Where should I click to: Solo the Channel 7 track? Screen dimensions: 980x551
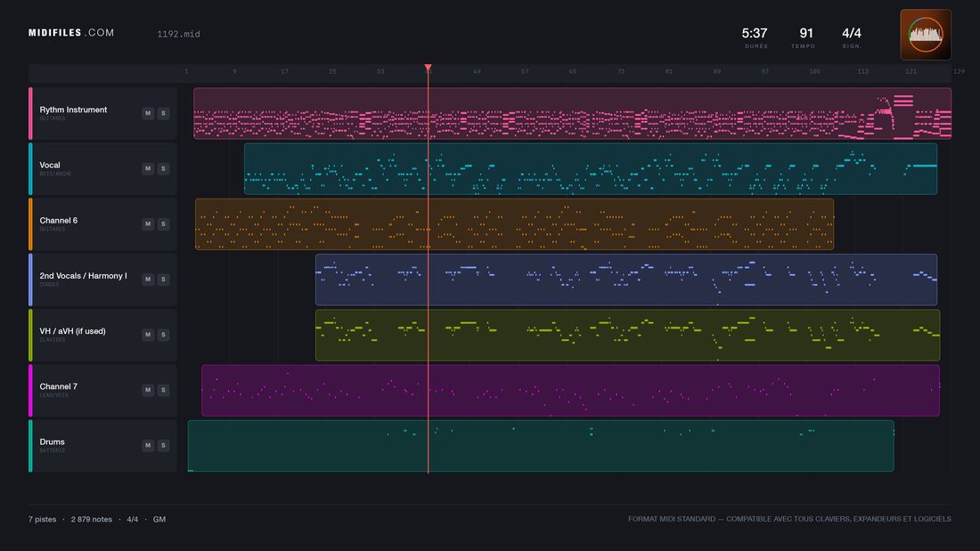point(163,390)
